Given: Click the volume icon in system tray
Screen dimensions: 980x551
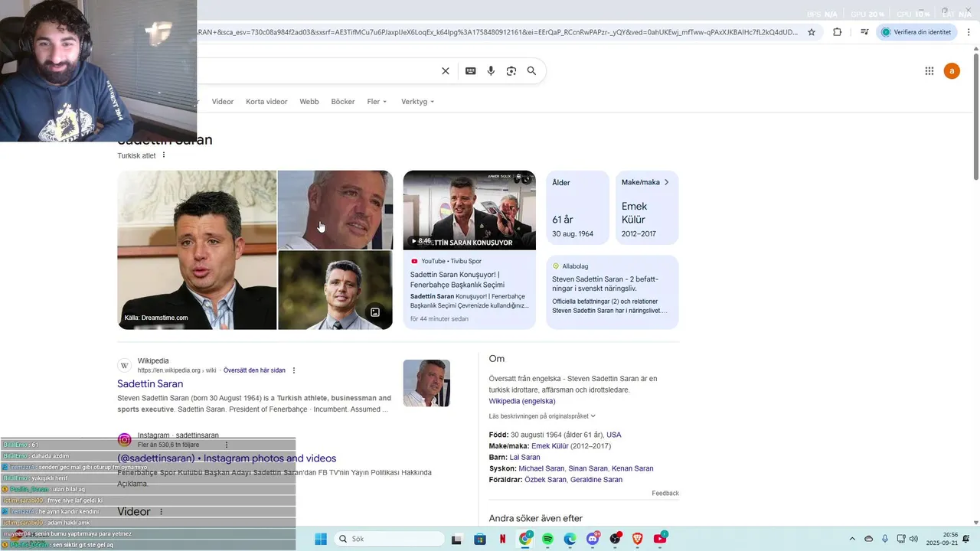Looking at the screenshot, I should (x=914, y=539).
